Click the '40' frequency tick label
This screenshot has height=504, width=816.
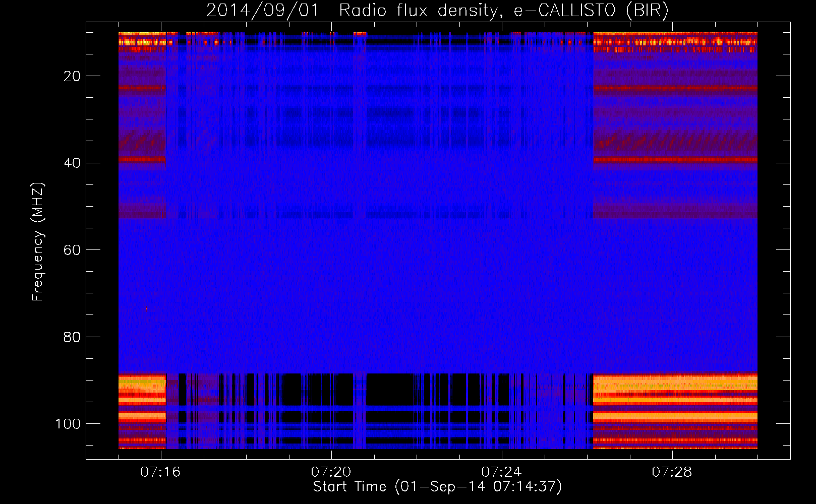pos(72,163)
